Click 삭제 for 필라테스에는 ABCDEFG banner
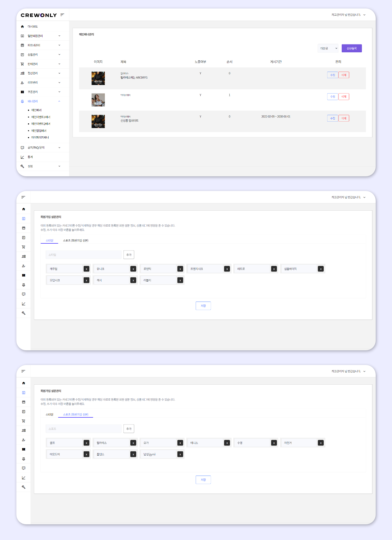Viewport: 392px width, 540px height. [x=344, y=75]
